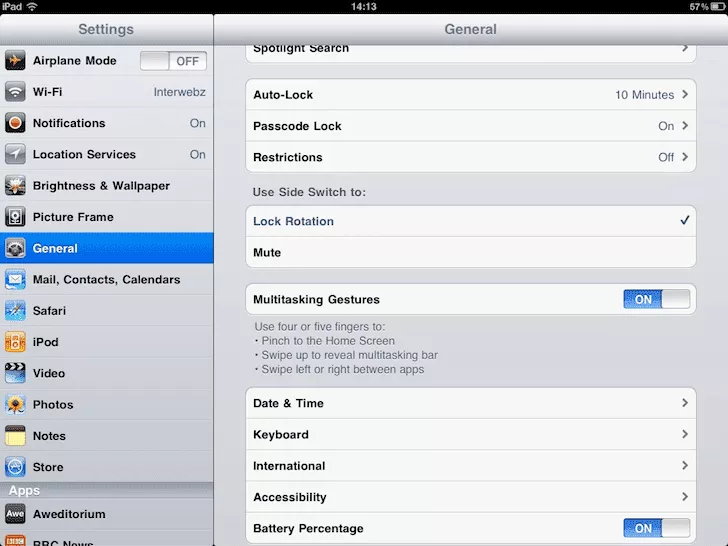Tap the Wi-Fi icon in the sidebar
The image size is (728, 546).
15,92
